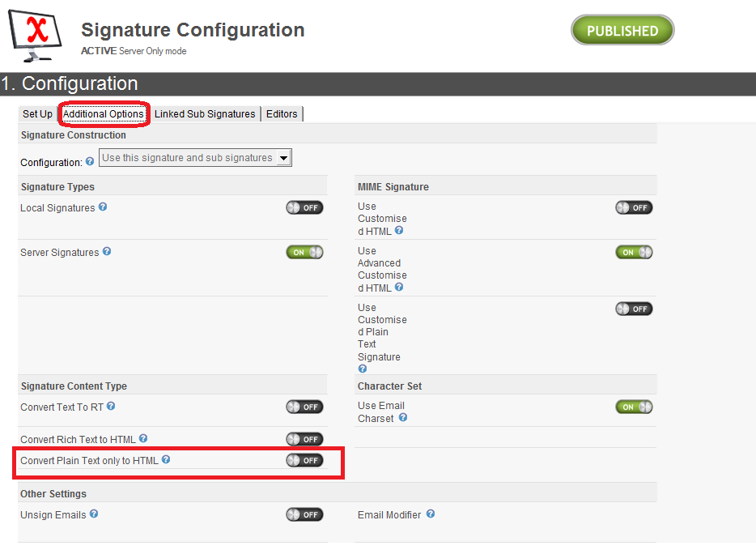Turn on Convert Plain Text only to HTML
Image resolution: width=756 pixels, height=550 pixels.
pos(304,460)
